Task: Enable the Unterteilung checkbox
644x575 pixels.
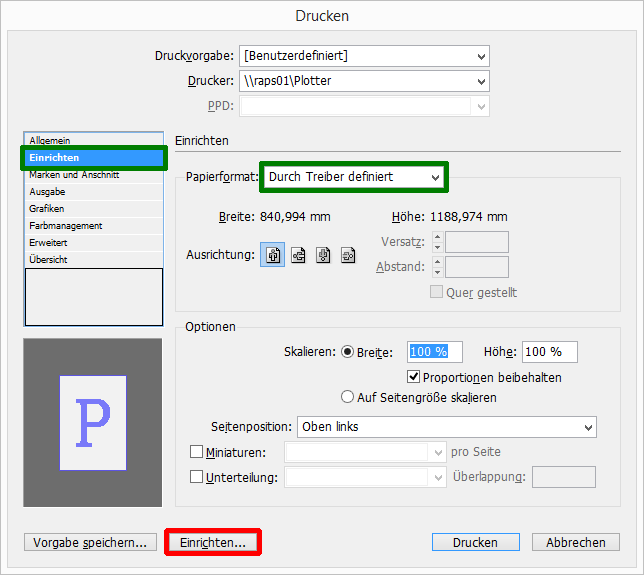Action: (196, 477)
